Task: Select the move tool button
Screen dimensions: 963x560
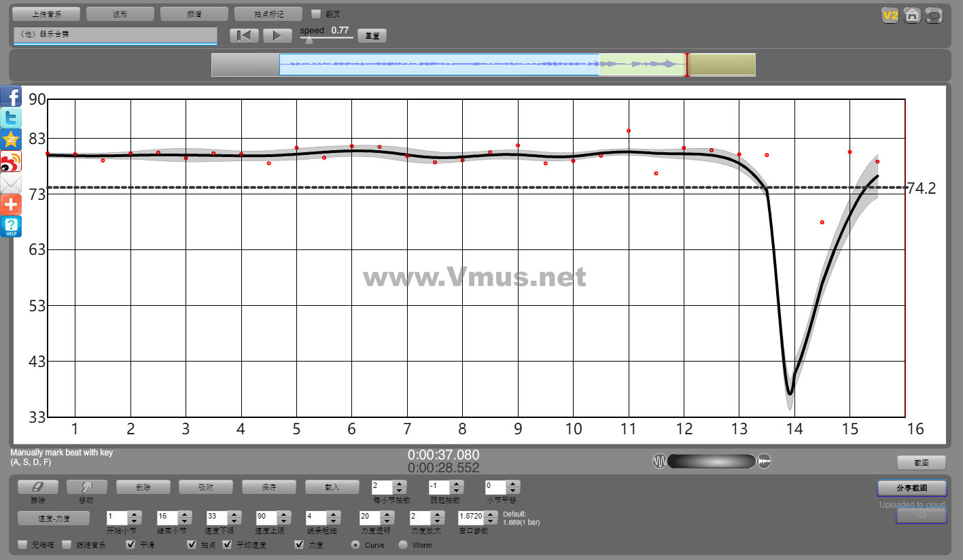Action: click(86, 487)
